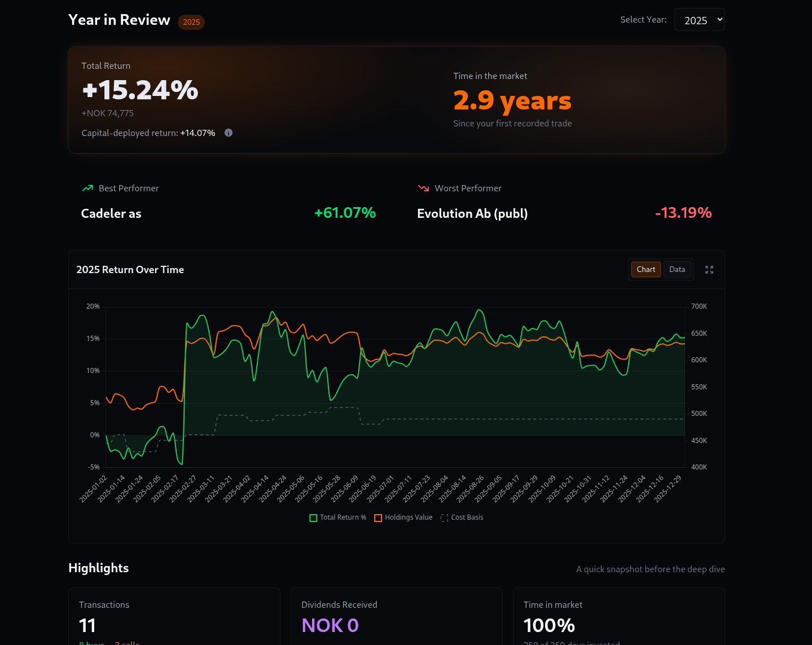812x645 pixels.
Task: Click the -13.19% worst performer return
Action: click(x=683, y=213)
